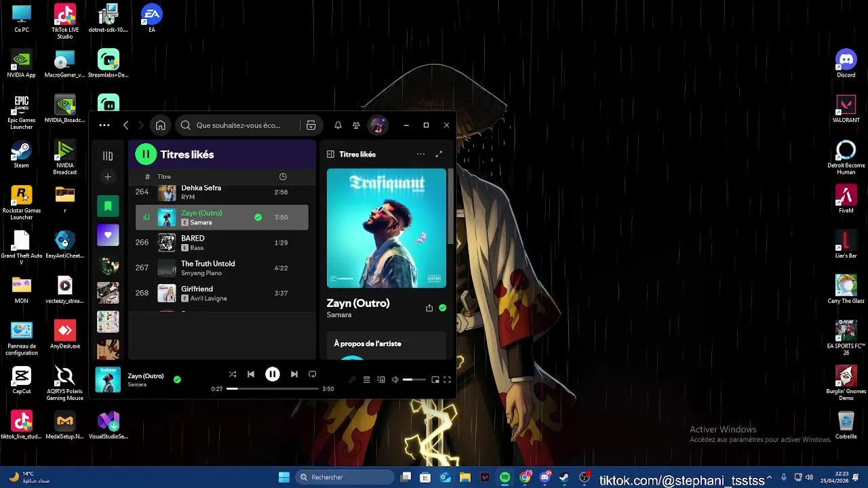Adjust the Spotify volume slider
Screen dimensions: 868x488
pos(414,380)
